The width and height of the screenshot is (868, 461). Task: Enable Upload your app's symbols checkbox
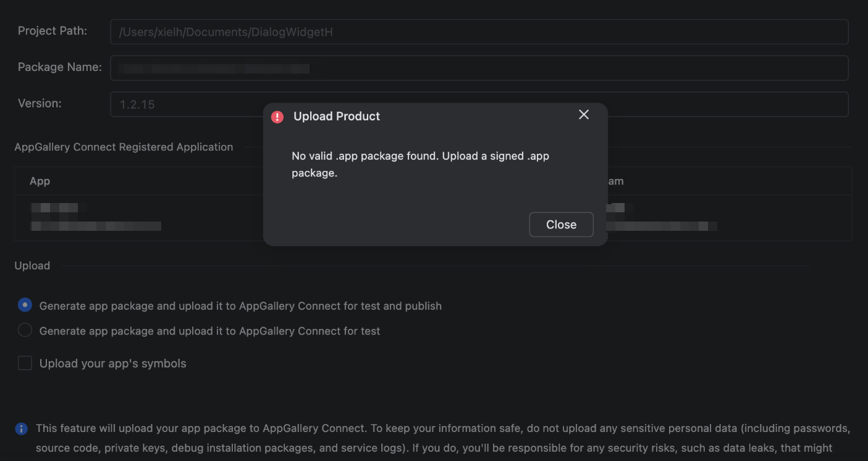tap(25, 363)
